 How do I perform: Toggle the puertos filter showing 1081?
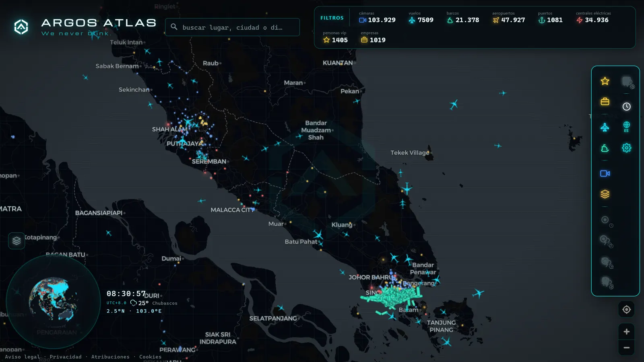(x=550, y=17)
